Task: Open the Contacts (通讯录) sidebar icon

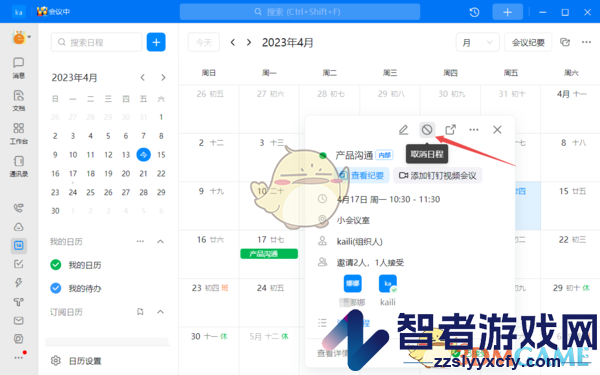Action: click(x=18, y=166)
